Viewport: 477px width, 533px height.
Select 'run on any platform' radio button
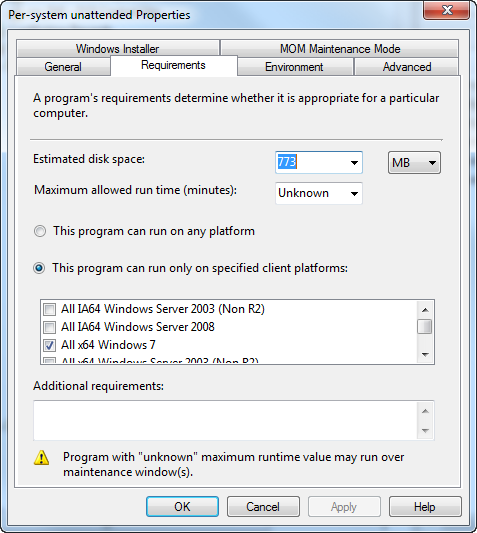40,231
